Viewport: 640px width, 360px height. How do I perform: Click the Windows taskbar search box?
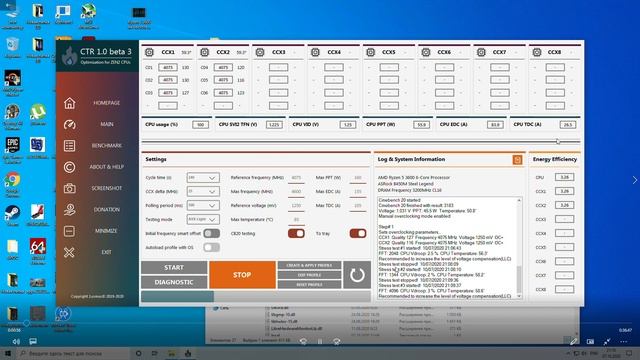(x=73, y=353)
